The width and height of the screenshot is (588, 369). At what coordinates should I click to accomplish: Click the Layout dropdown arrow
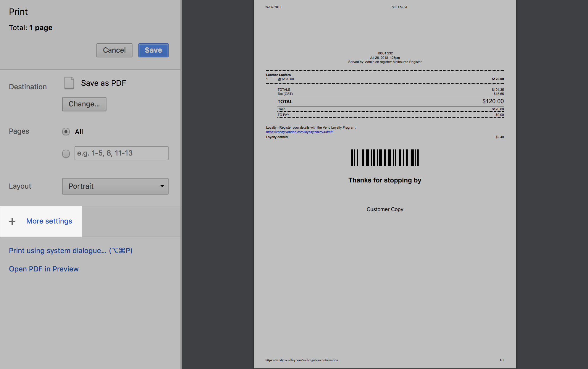pyautogui.click(x=162, y=186)
